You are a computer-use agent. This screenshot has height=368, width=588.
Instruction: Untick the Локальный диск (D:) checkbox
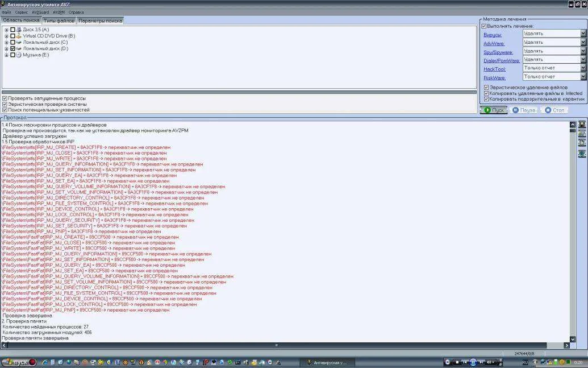12,48
